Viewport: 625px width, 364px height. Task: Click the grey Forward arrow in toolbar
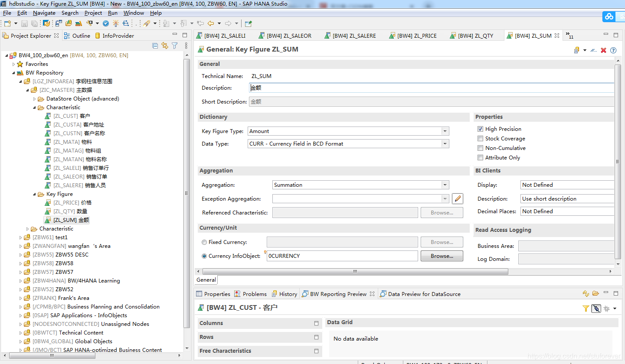pyautogui.click(x=228, y=23)
